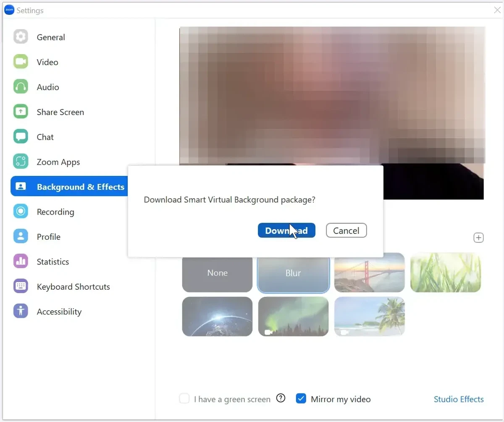Click the Recording circle icon
Screen dimensions: 504x422
pos(21,211)
